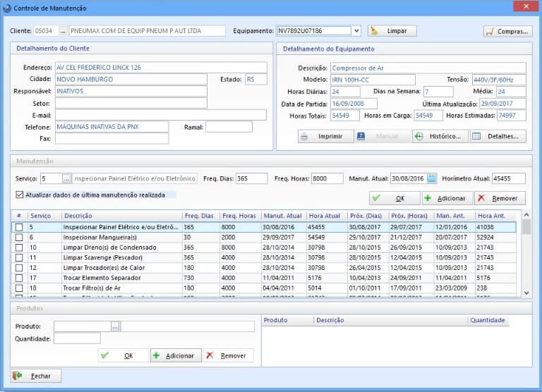This screenshot has height=392, width=542.
Task: Open the Cliente lookup ellipsis button
Action: pyautogui.click(x=62, y=31)
